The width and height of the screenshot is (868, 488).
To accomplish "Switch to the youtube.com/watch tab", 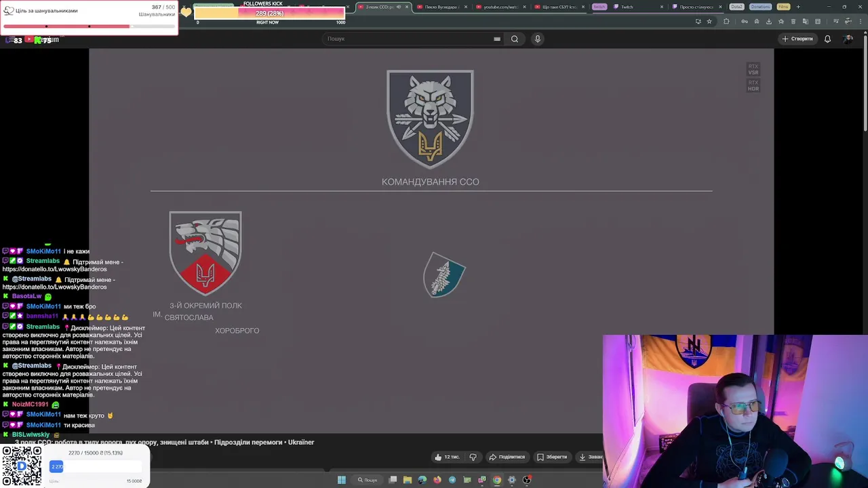I will [500, 7].
